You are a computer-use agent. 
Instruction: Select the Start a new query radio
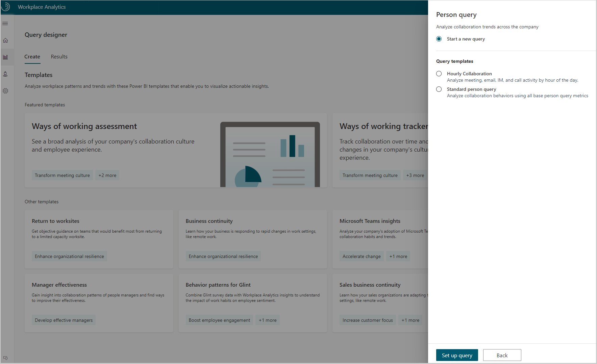(439, 39)
